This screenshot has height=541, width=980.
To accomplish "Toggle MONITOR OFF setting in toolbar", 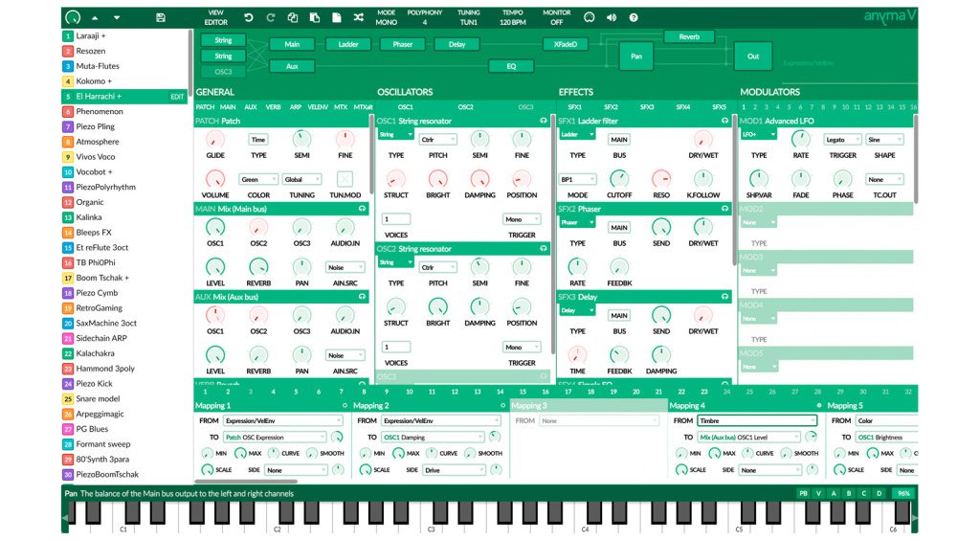I will [x=556, y=17].
